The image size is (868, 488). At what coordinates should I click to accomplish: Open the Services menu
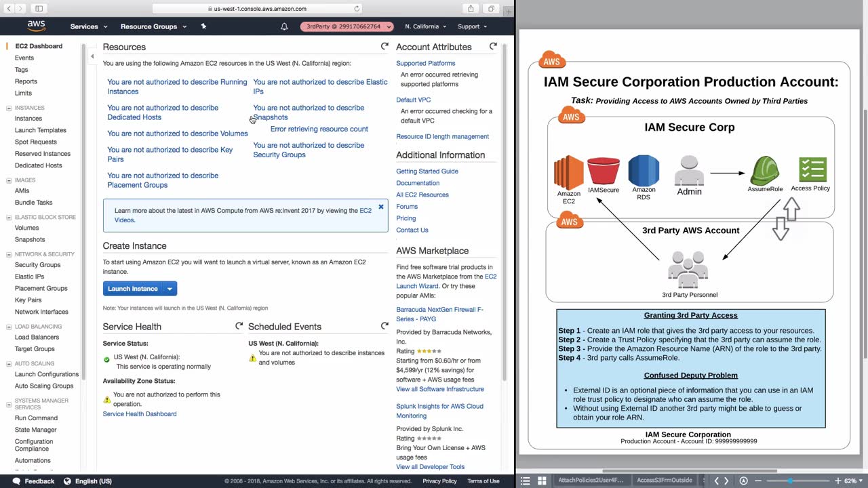click(x=89, y=26)
